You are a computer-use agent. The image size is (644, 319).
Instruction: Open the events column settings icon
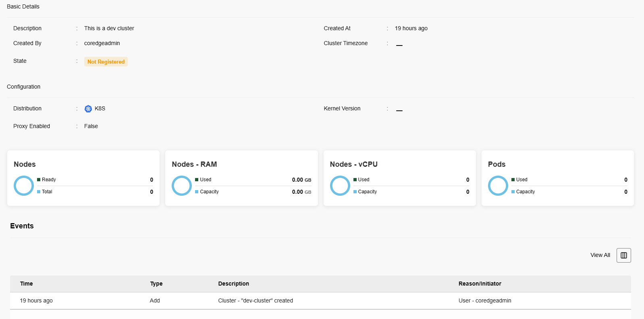click(623, 255)
